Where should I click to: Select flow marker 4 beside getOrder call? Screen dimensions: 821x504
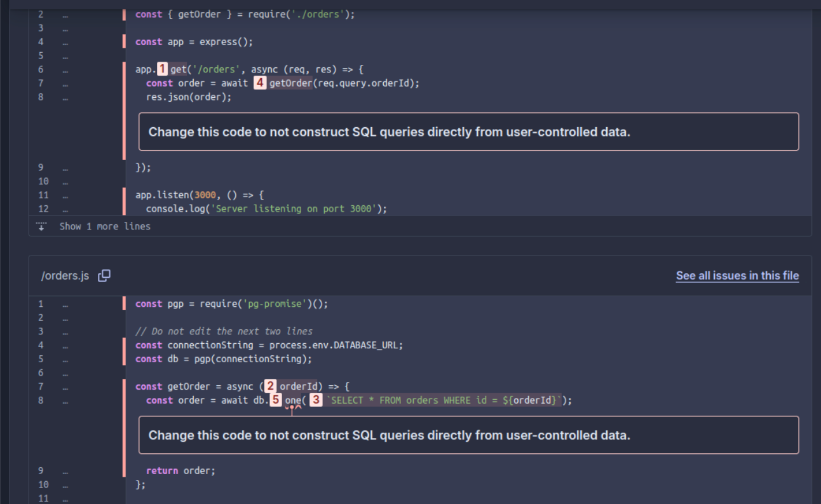pos(259,83)
